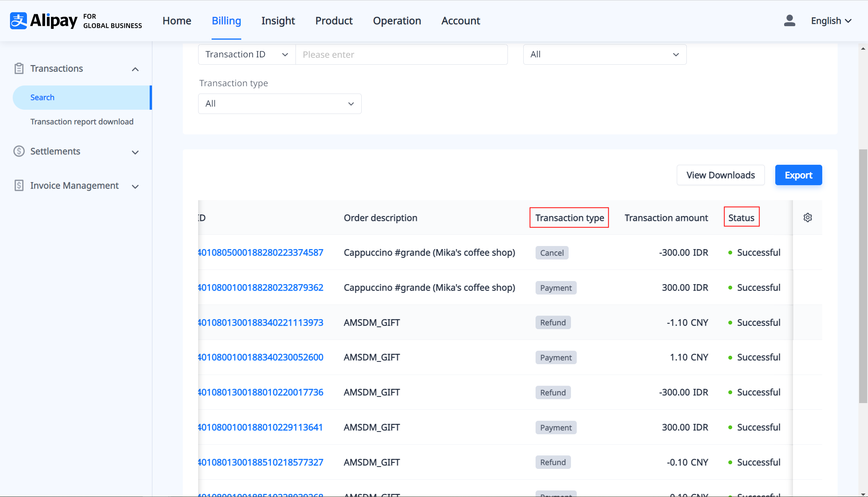868x497 pixels.
Task: Open transaction ID ending in 374587
Action: 260,253
